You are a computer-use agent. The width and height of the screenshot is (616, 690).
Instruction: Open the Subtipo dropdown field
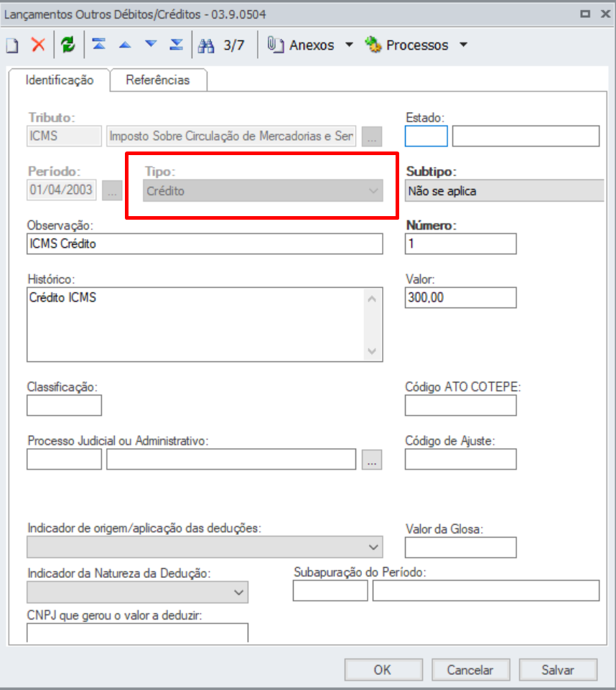[x=504, y=190]
